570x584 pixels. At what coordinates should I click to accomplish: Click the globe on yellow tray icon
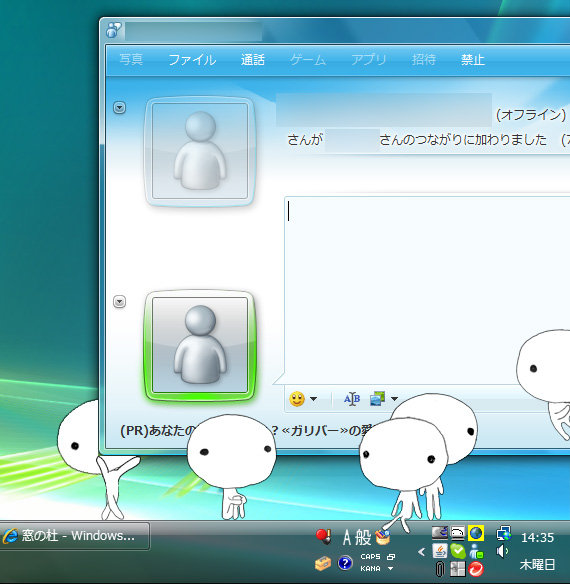(476, 533)
